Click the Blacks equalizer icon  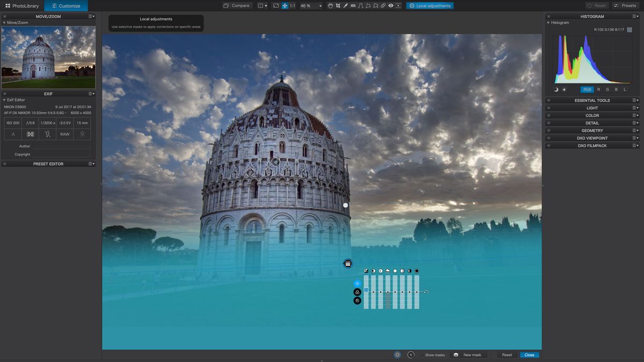pos(417,271)
